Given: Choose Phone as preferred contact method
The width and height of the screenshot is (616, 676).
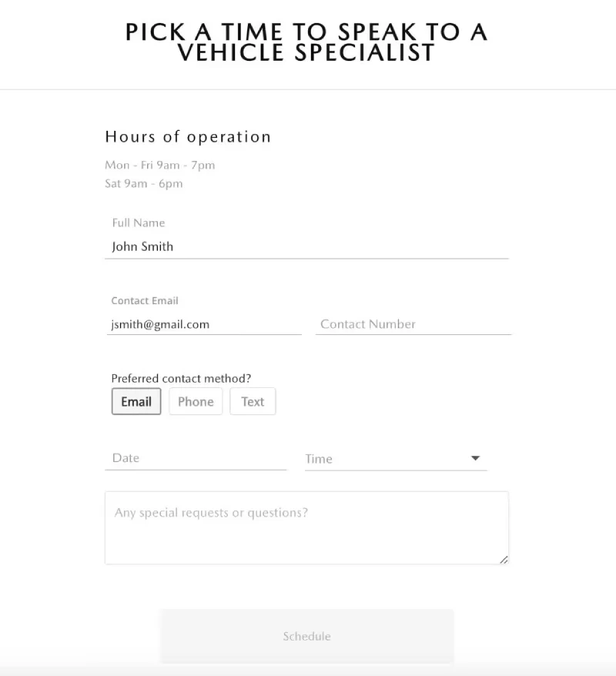Looking at the screenshot, I should point(196,401).
